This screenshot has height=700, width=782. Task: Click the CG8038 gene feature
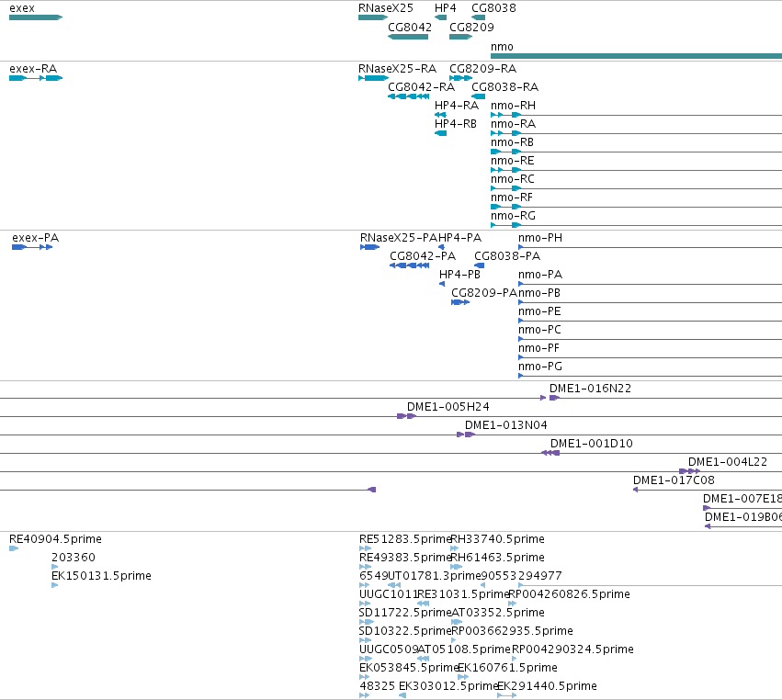click(x=478, y=17)
